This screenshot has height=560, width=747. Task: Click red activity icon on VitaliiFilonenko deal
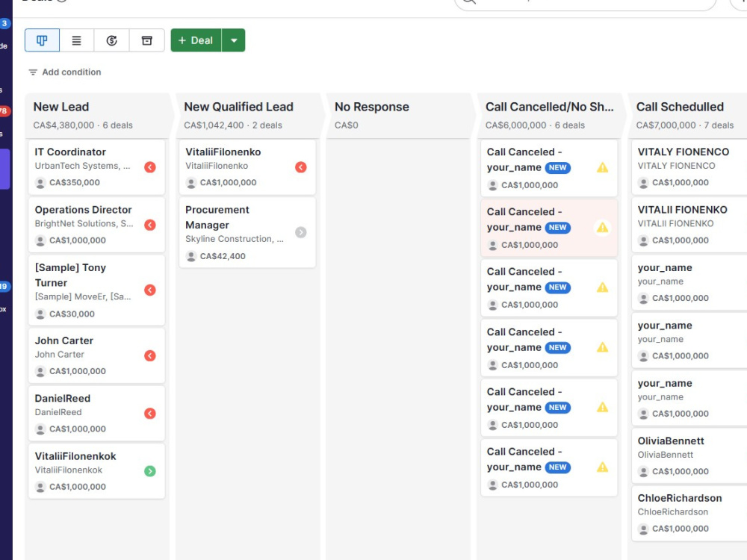[x=300, y=167]
